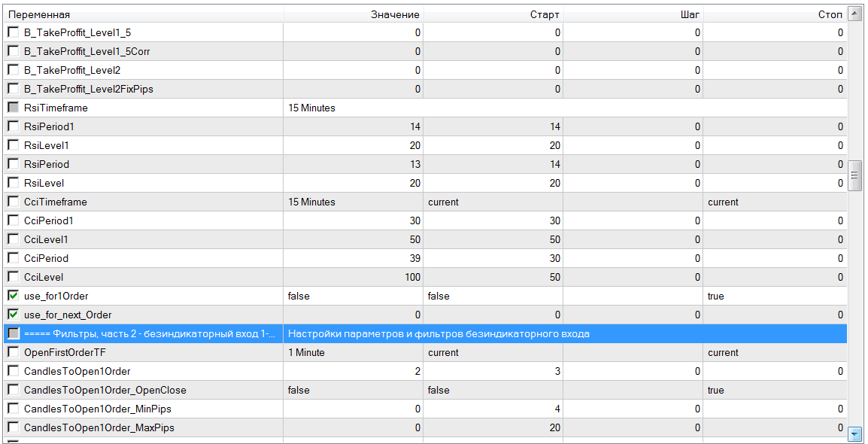The image size is (868, 444).
Task: Open use_for1Order value false
Action: click(x=299, y=297)
